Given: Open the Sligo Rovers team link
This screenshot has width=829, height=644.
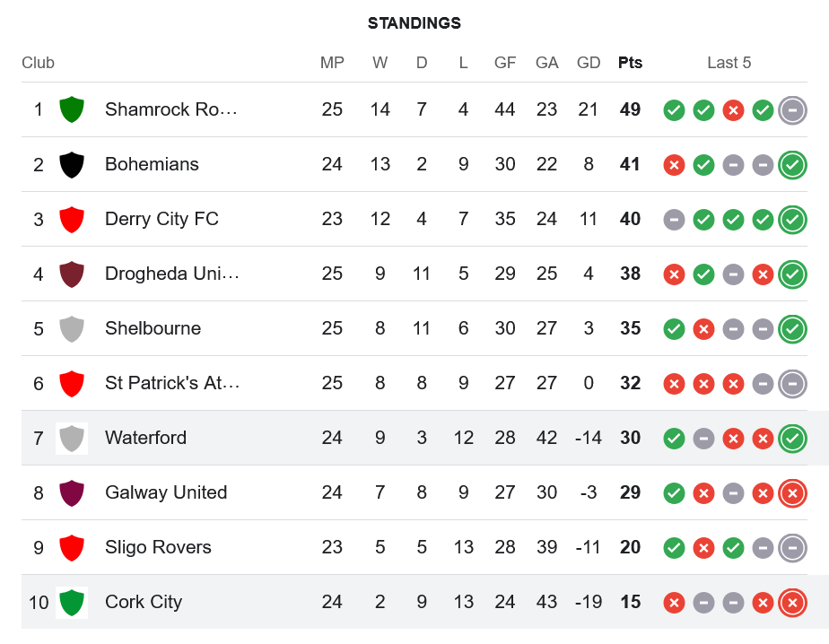Looking at the screenshot, I should [x=158, y=547].
